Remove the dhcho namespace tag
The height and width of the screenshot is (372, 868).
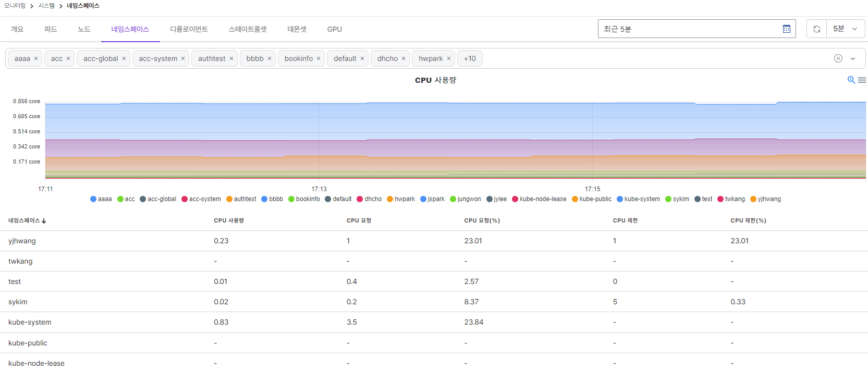pos(404,58)
